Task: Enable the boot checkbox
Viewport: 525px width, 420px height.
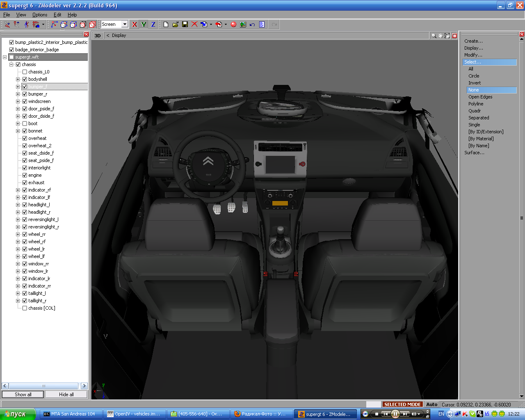Action: (x=25, y=123)
